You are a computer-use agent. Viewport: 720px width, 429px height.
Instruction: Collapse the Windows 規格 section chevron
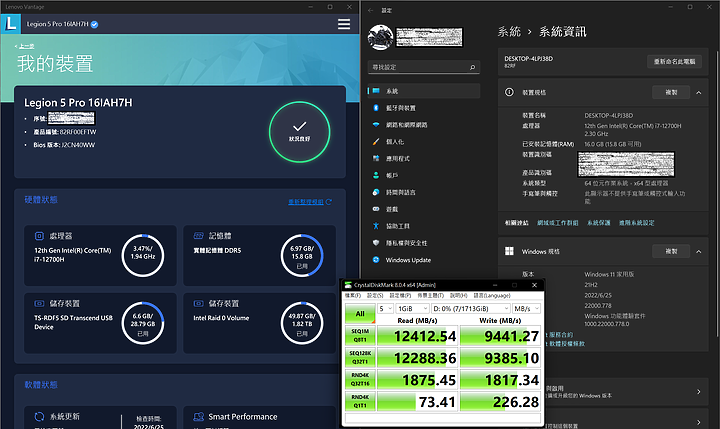(x=698, y=252)
